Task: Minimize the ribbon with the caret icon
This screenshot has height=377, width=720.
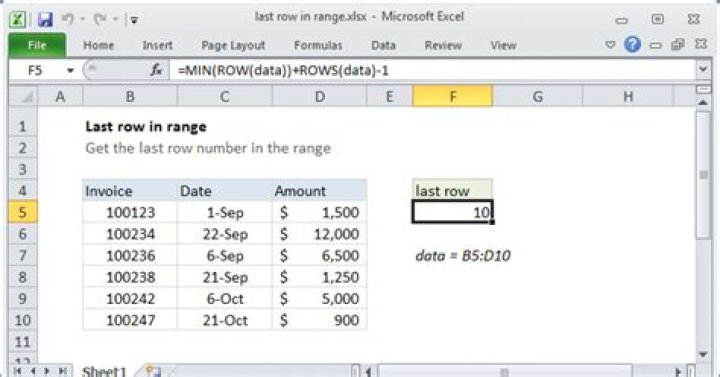Action: coord(610,45)
